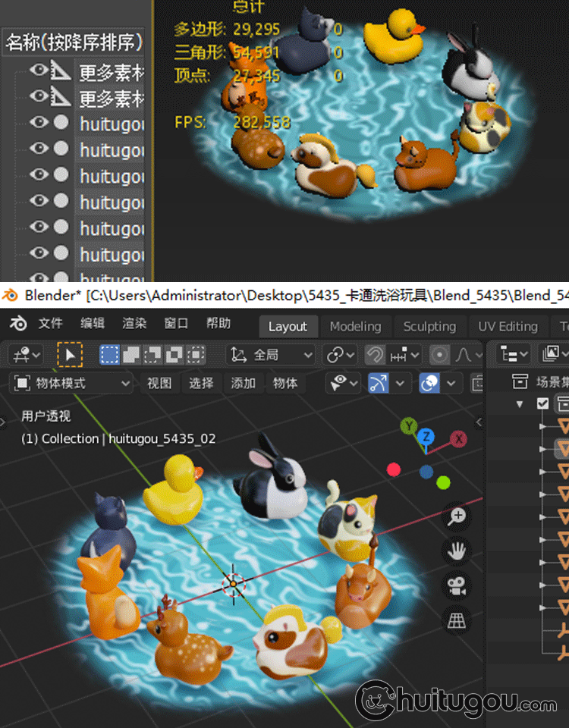This screenshot has width=569, height=728.
Task: Click the blue Z axis gizmo ball
Action: 426,437
